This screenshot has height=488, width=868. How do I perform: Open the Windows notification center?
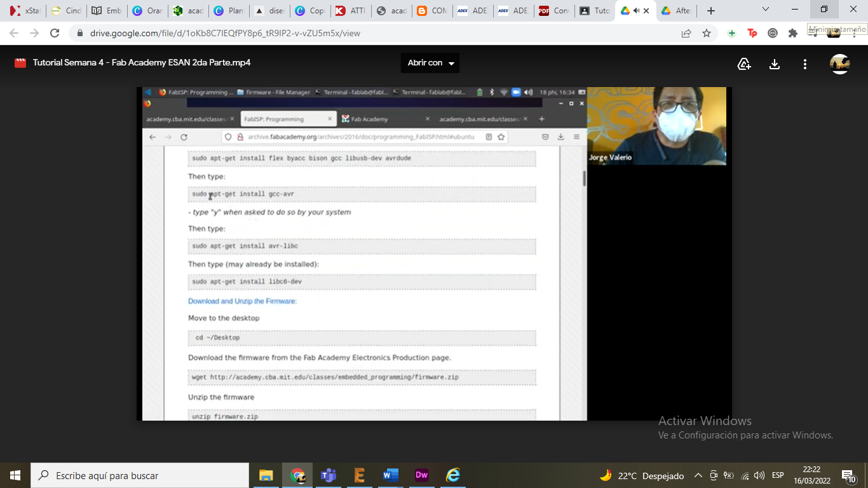coord(849,475)
